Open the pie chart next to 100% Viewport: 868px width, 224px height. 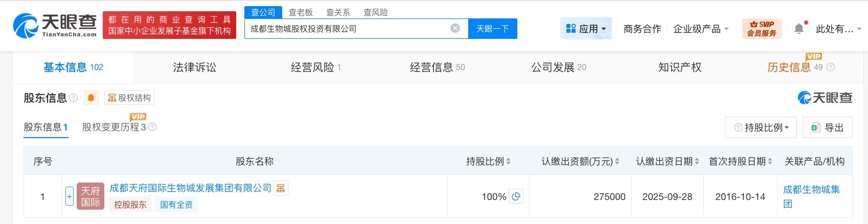point(516,196)
